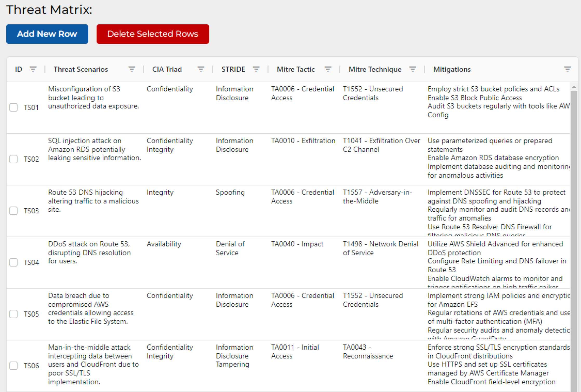Select row TS04 using its checkbox
581x392 pixels.
tap(14, 262)
